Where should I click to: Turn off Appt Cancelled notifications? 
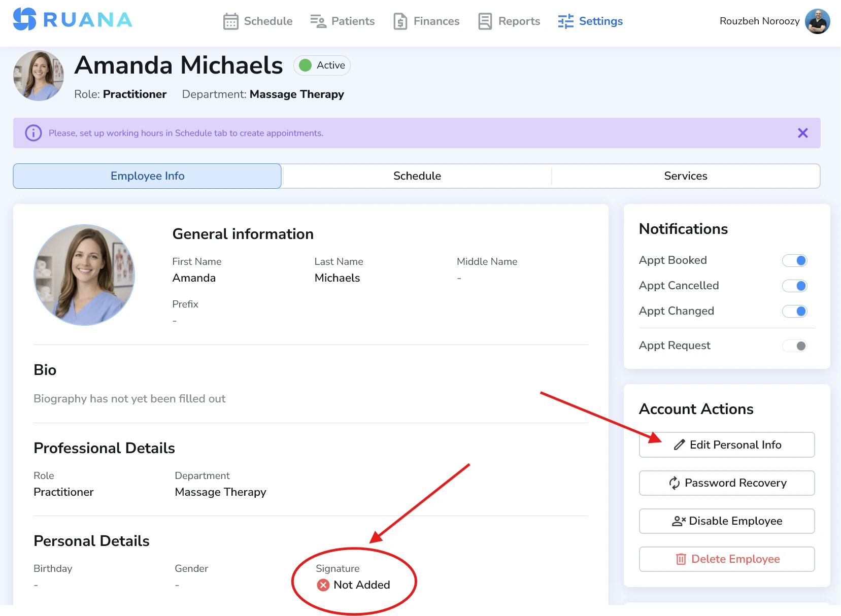795,286
